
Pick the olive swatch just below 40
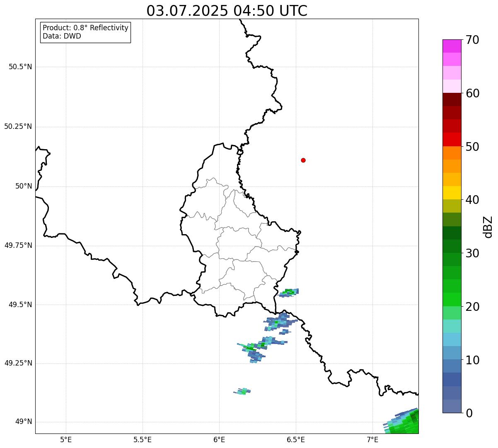452,206
